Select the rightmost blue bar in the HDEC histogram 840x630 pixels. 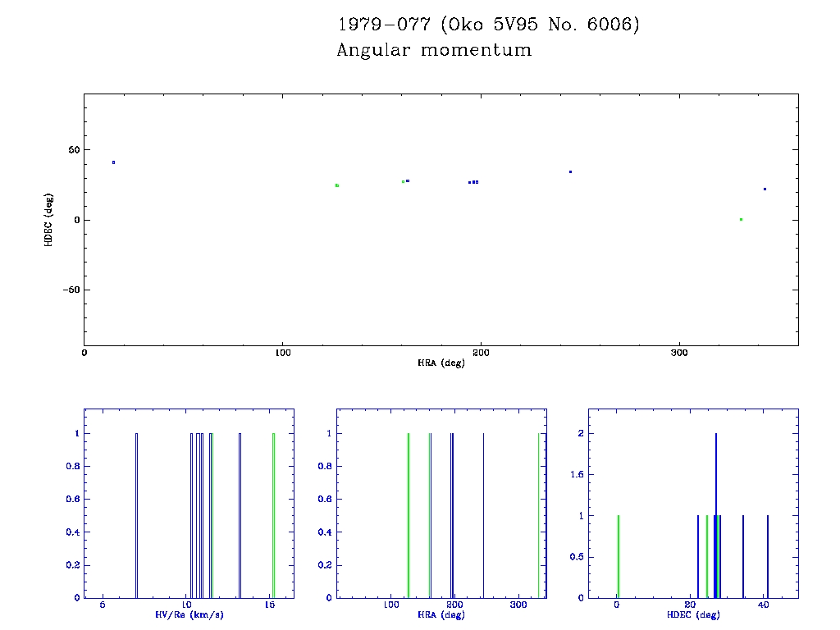(x=768, y=556)
